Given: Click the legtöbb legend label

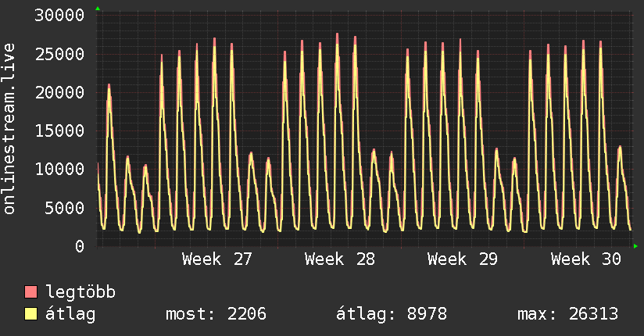Looking at the screenshot, I should click(80, 292).
